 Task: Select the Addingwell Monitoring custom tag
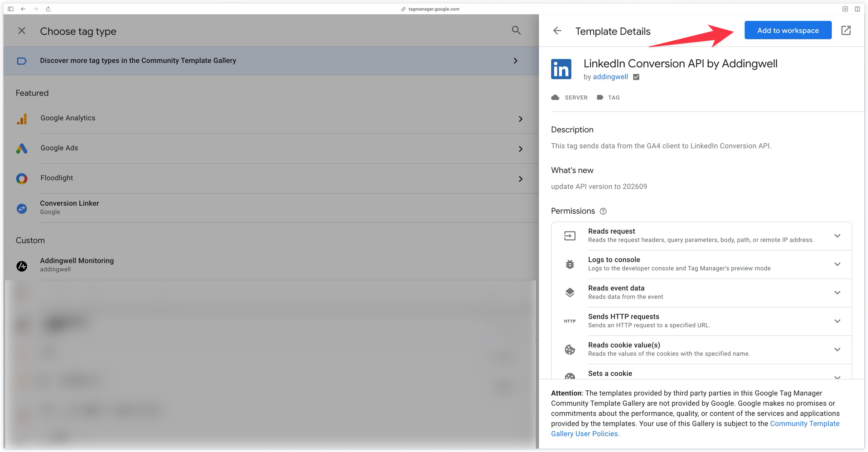tap(271, 265)
